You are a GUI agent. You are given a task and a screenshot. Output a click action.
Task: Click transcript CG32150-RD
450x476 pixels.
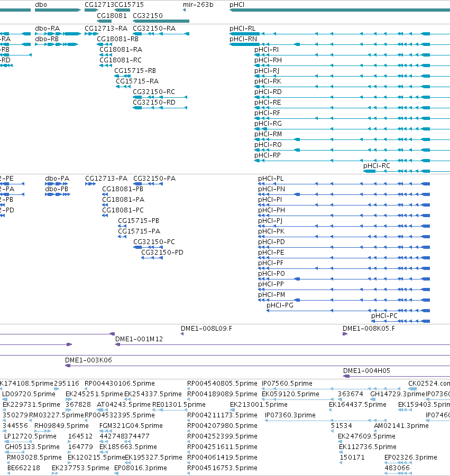[154, 102]
